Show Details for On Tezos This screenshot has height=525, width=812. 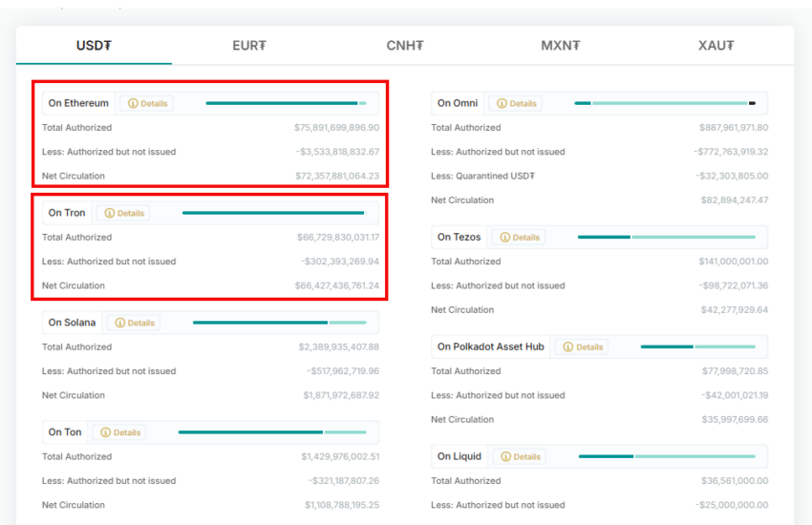(x=519, y=238)
